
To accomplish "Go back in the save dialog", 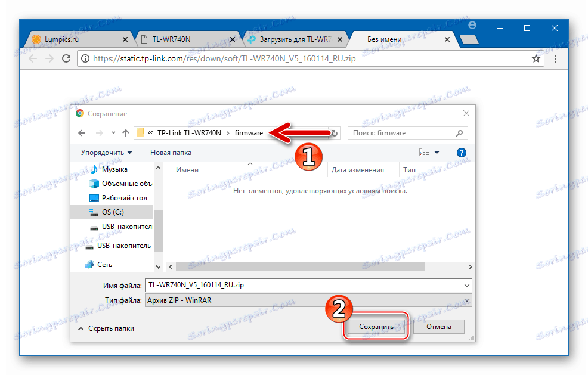I will tap(82, 133).
